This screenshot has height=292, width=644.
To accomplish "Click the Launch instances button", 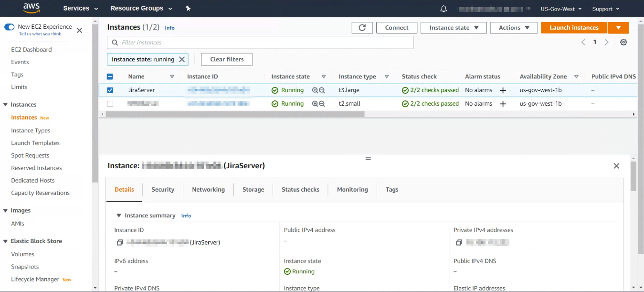I will (x=573, y=27).
